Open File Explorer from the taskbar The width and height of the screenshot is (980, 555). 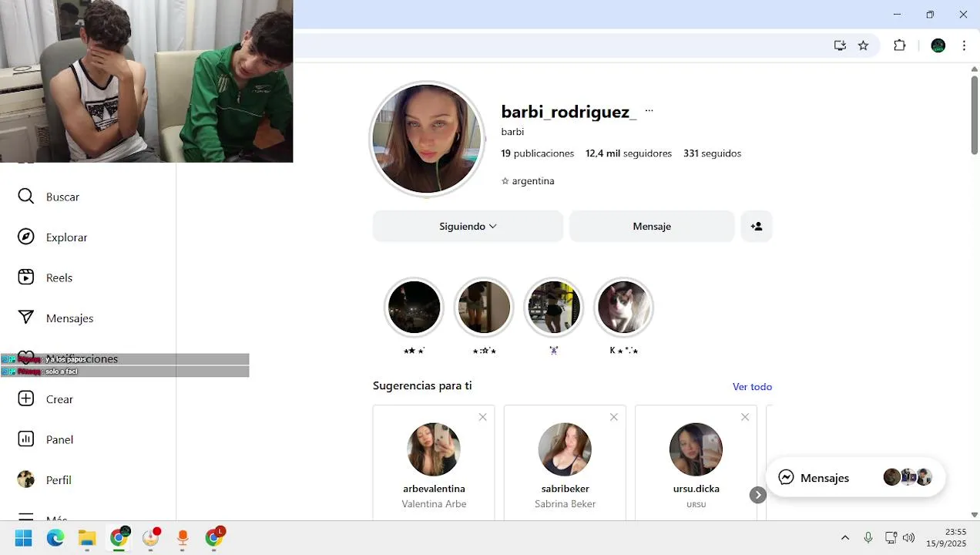point(87,538)
